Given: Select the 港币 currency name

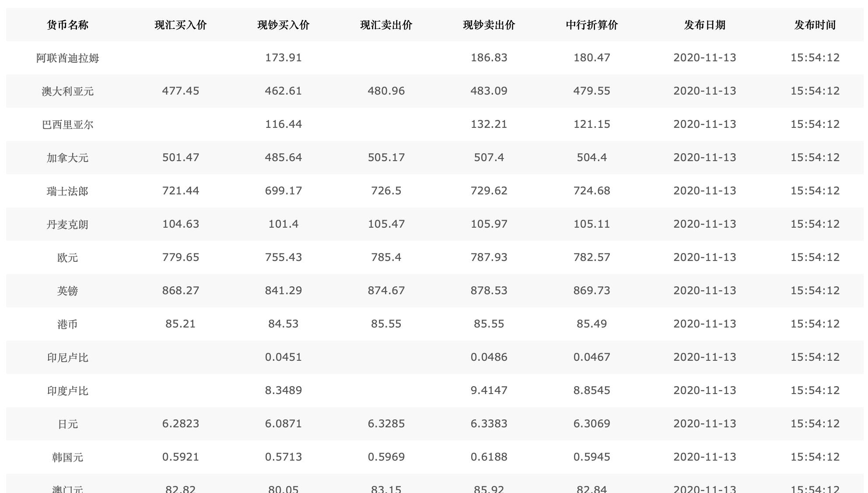Looking at the screenshot, I should (68, 324).
